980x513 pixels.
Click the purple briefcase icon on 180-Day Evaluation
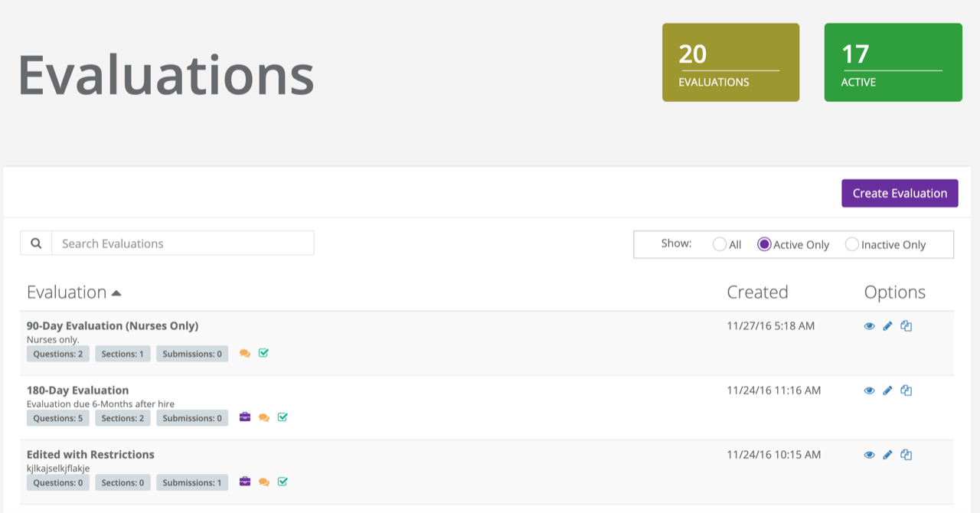pyautogui.click(x=245, y=417)
